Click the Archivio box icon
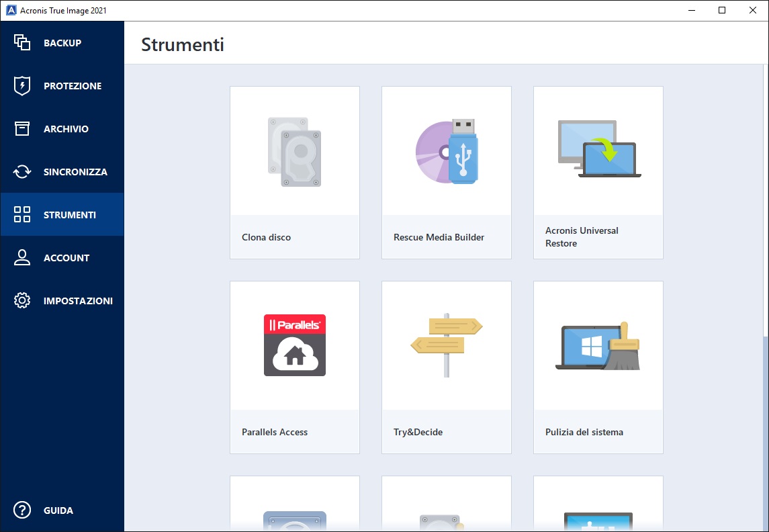This screenshot has height=532, width=769. [22, 128]
